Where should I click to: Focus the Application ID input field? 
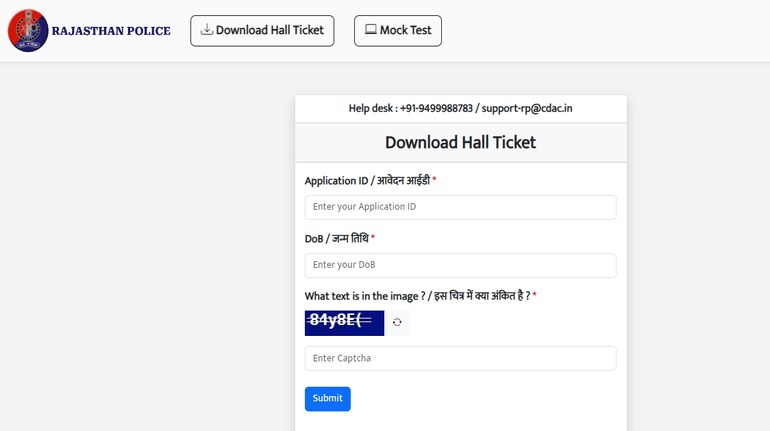point(461,207)
